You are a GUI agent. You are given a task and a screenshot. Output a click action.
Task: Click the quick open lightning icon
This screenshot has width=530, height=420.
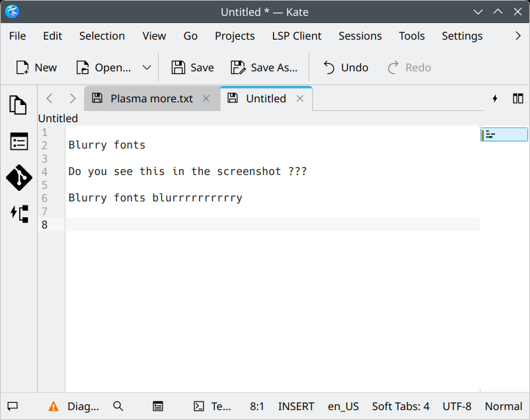pyautogui.click(x=495, y=98)
